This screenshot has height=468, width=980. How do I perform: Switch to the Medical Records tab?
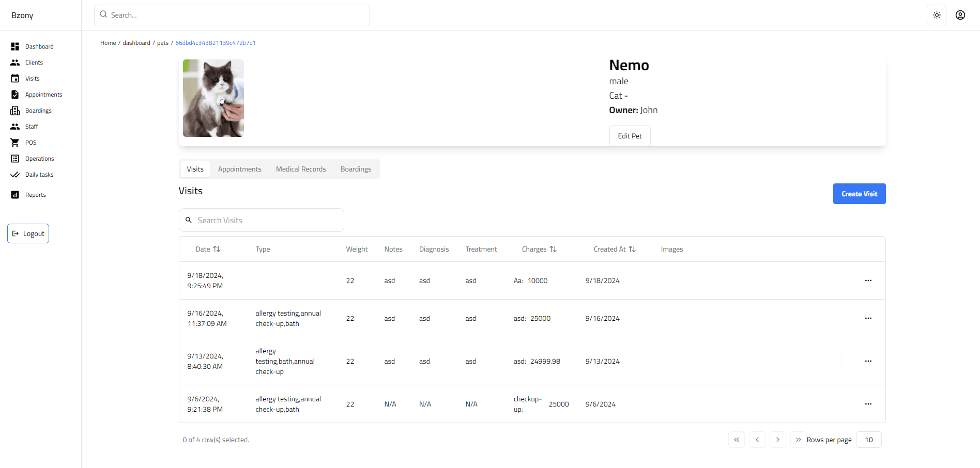pyautogui.click(x=301, y=169)
